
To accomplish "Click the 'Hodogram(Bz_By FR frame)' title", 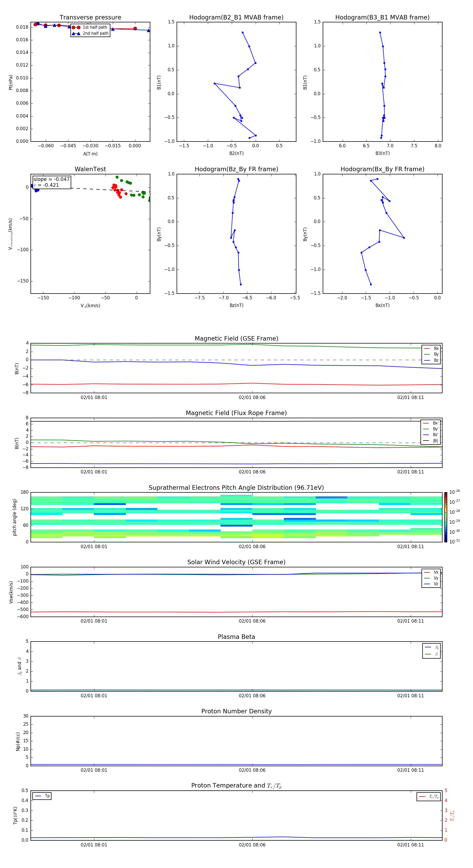I will click(236, 169).
